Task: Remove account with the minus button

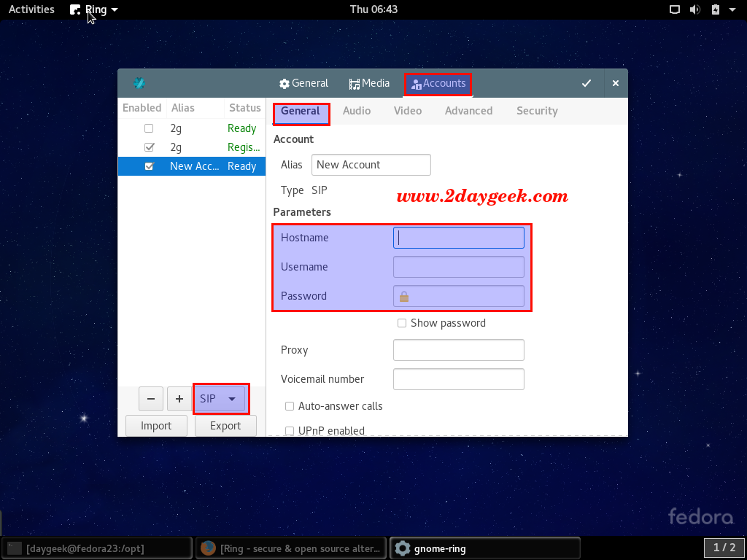Action: pos(151,399)
